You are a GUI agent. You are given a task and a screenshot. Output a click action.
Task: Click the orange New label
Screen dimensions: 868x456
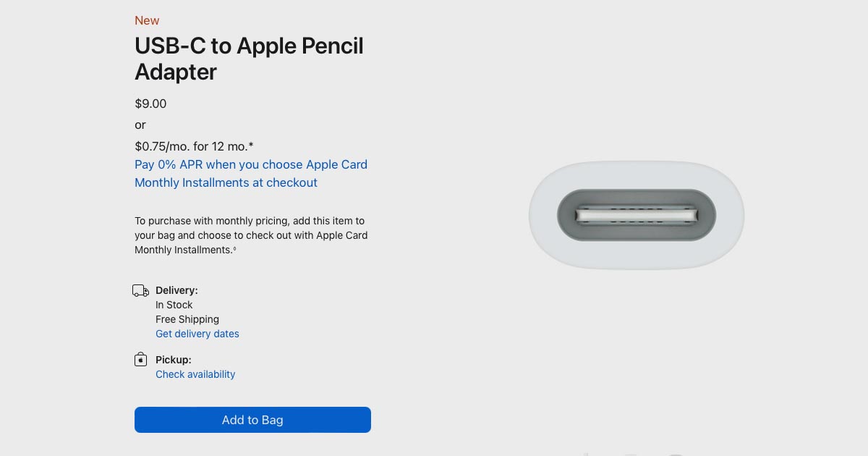pos(147,20)
